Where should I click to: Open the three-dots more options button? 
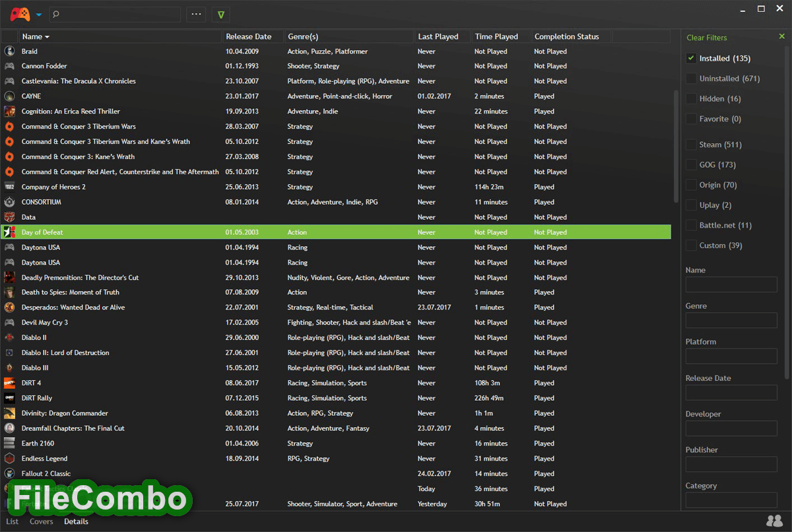click(x=196, y=15)
